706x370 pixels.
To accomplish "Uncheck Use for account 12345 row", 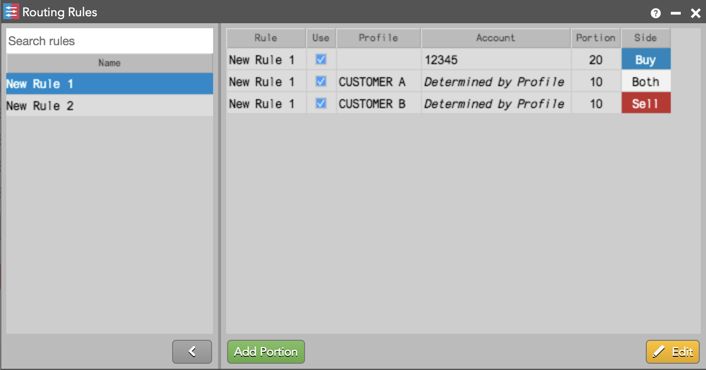I will coord(321,59).
